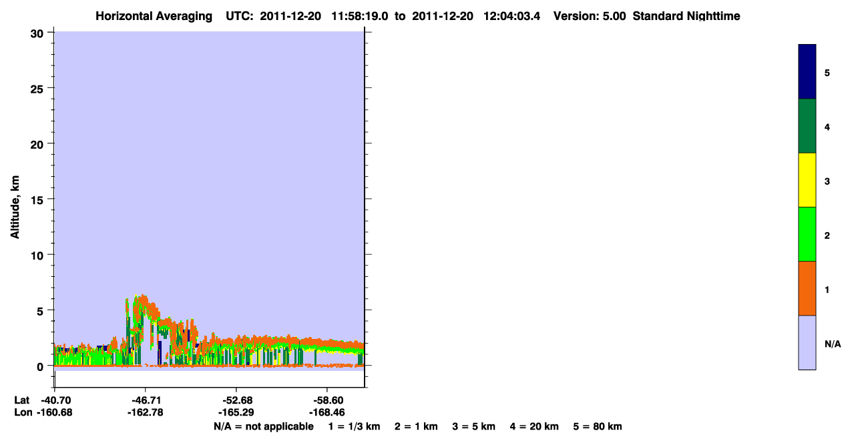The height and width of the screenshot is (445, 868).
Task: Click legend text '1 = 1/3 km'
Action: pyautogui.click(x=354, y=427)
